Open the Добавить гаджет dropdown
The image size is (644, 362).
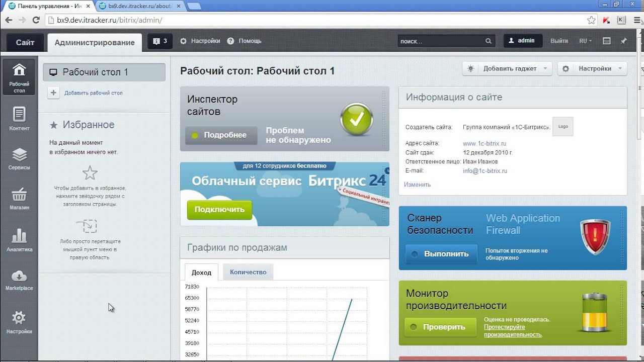click(x=507, y=69)
